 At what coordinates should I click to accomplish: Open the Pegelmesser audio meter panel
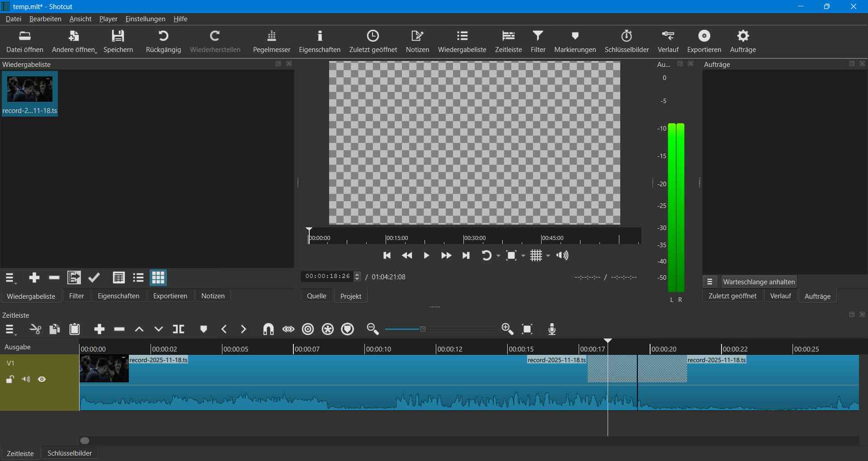pos(271,41)
